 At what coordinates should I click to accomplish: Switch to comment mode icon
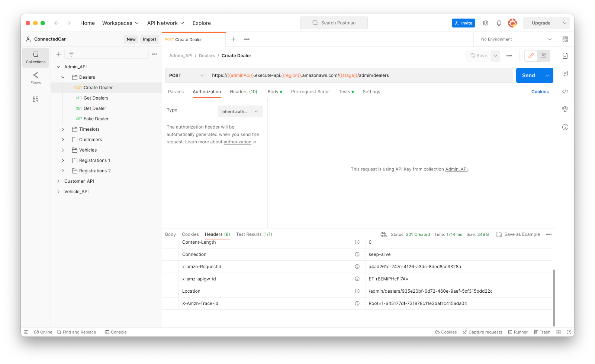pyautogui.click(x=543, y=56)
